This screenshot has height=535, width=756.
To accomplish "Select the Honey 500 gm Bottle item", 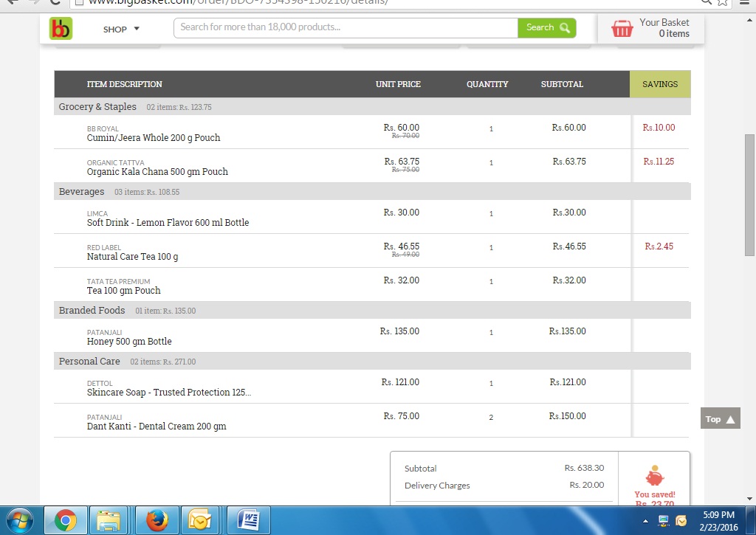I will point(129,342).
